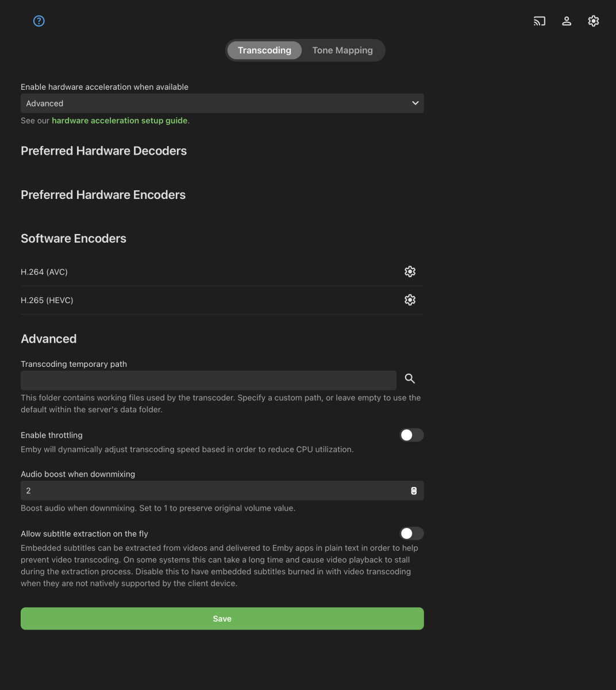Switch to the Tone Mapping tab
Image resolution: width=616 pixels, height=690 pixels.
tap(342, 50)
